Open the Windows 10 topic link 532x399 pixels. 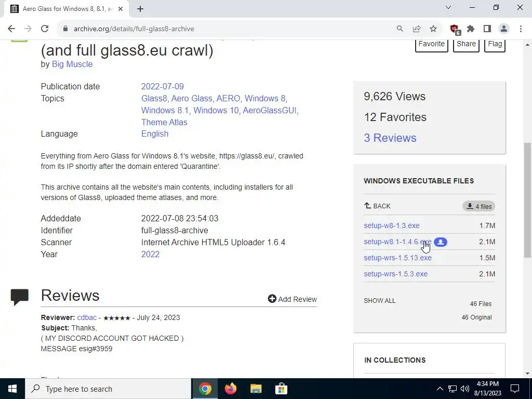click(x=216, y=110)
